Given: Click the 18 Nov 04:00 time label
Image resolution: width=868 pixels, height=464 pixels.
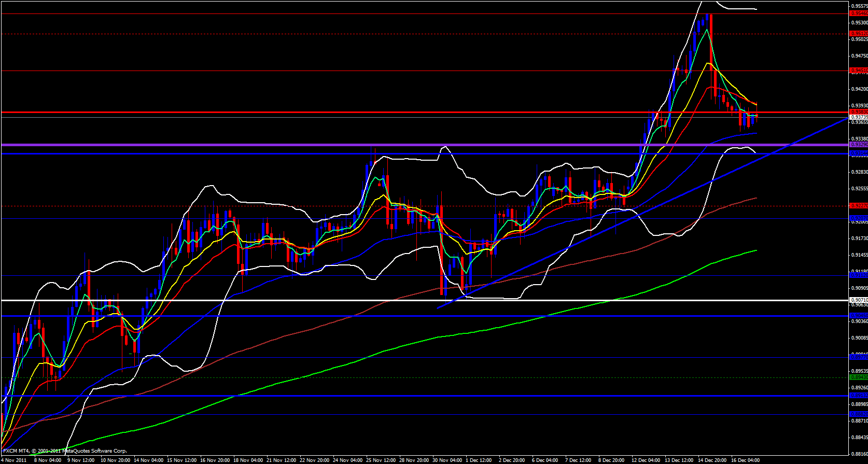Looking at the screenshot, I should click(x=248, y=460).
